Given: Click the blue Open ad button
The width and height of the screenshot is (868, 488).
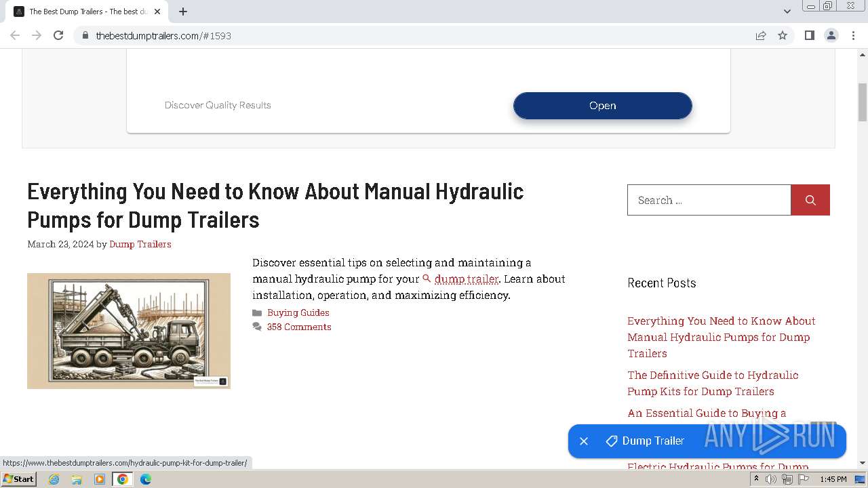Looking at the screenshot, I should click(602, 106).
